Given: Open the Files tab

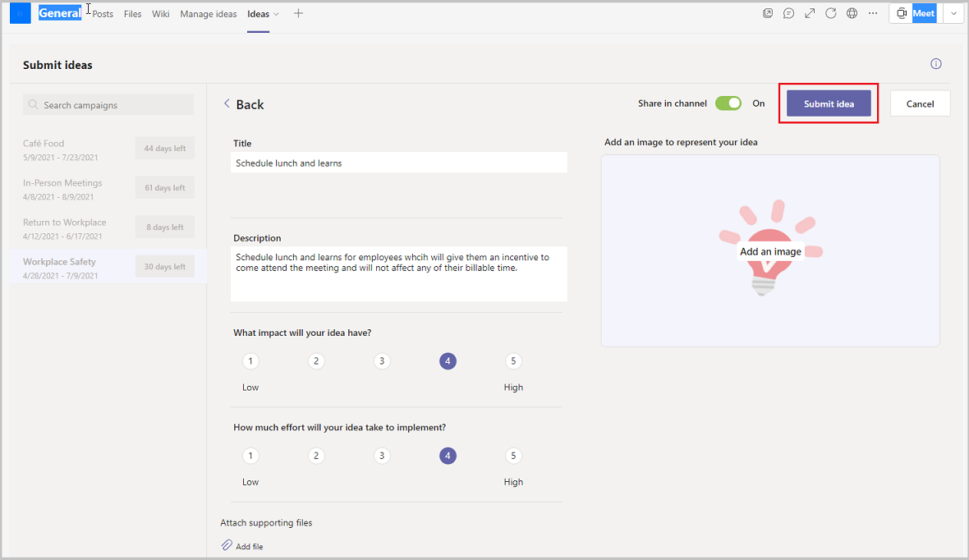Looking at the screenshot, I should [132, 14].
